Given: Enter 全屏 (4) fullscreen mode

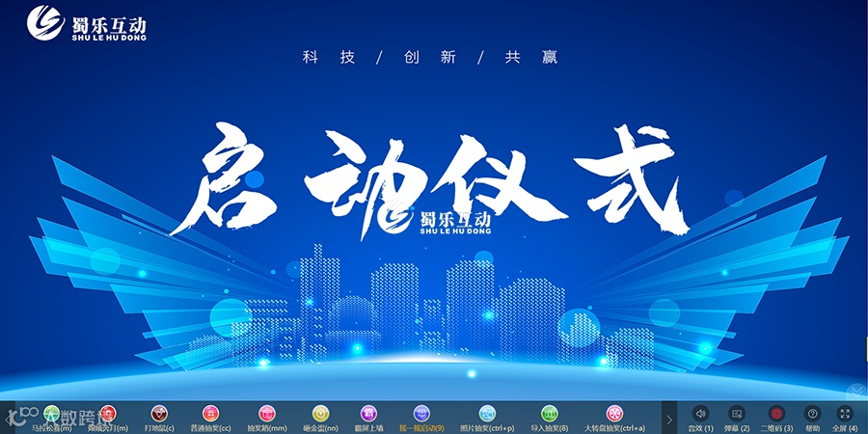Looking at the screenshot, I should tap(845, 414).
